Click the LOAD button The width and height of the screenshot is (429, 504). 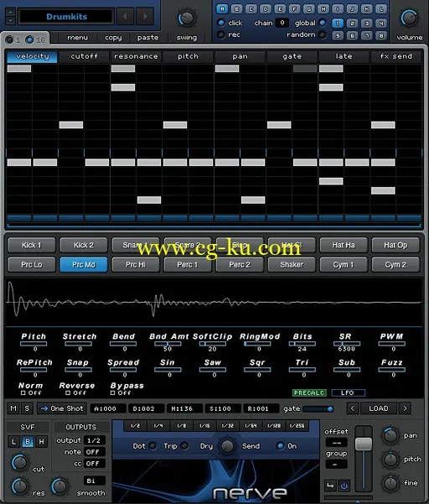point(379,408)
